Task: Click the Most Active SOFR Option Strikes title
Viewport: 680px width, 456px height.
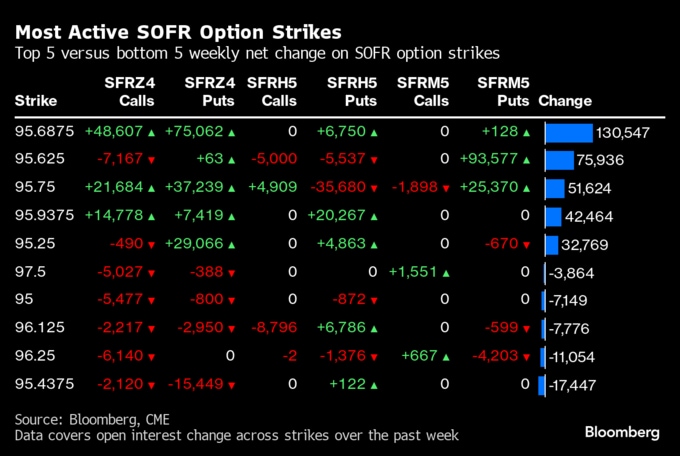Action: [x=178, y=32]
